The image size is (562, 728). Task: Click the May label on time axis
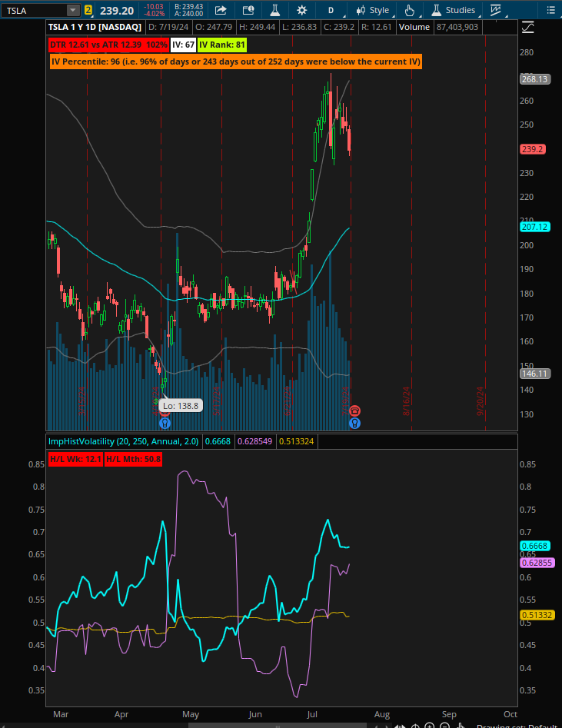pos(191,714)
